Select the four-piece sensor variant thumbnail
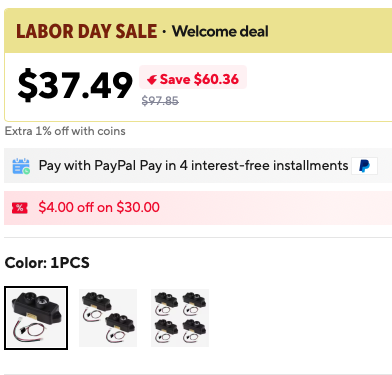The image size is (392, 375). [x=180, y=318]
